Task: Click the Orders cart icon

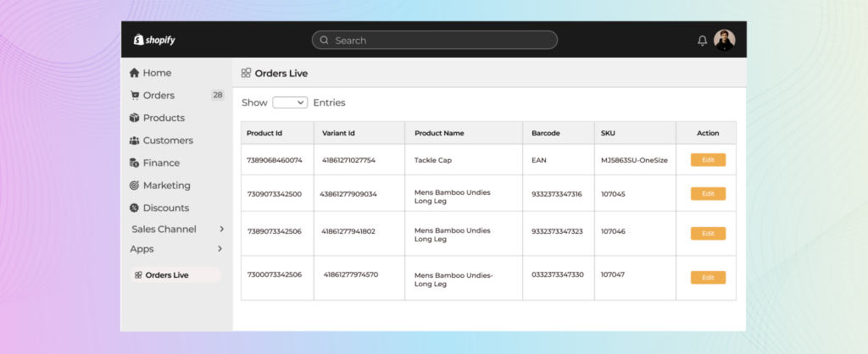Action: pos(134,96)
